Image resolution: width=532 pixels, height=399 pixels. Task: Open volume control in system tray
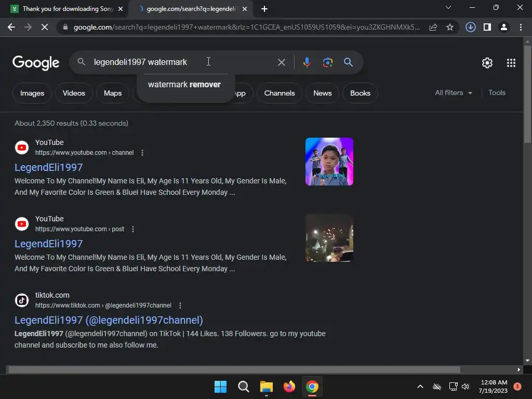(x=465, y=387)
